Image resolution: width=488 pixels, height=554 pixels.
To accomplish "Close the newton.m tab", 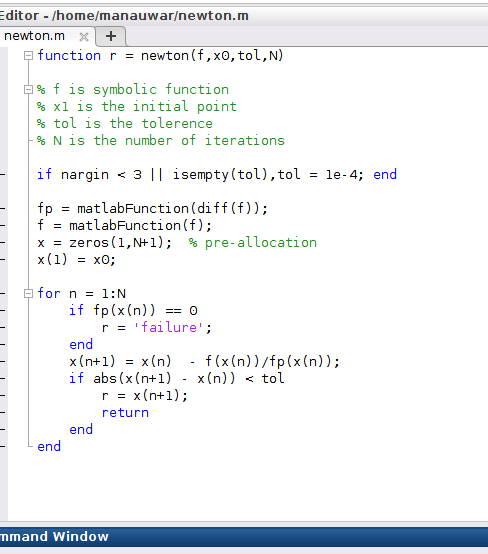I will click(84, 37).
